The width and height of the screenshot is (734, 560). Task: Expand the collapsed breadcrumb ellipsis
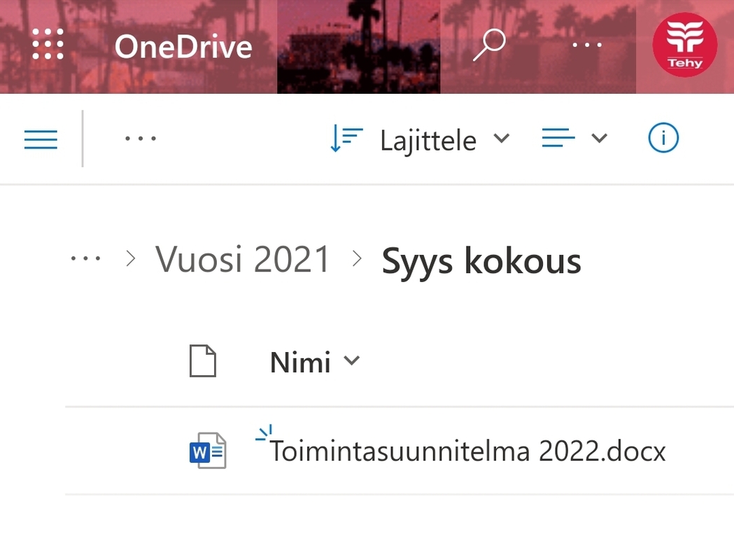[86, 260]
